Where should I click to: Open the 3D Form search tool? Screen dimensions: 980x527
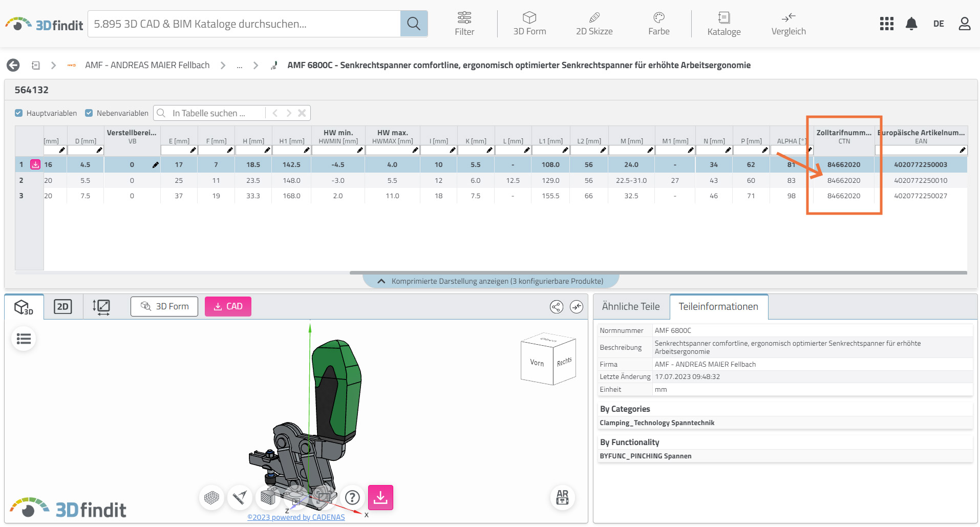click(x=529, y=24)
